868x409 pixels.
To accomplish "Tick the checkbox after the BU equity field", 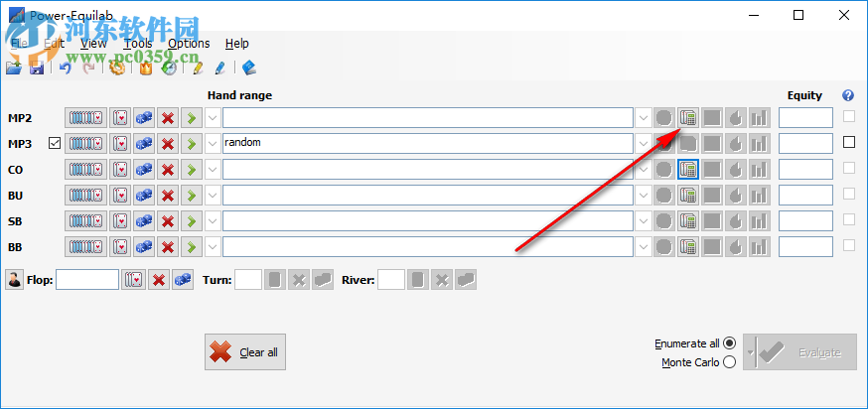I will coord(848,194).
